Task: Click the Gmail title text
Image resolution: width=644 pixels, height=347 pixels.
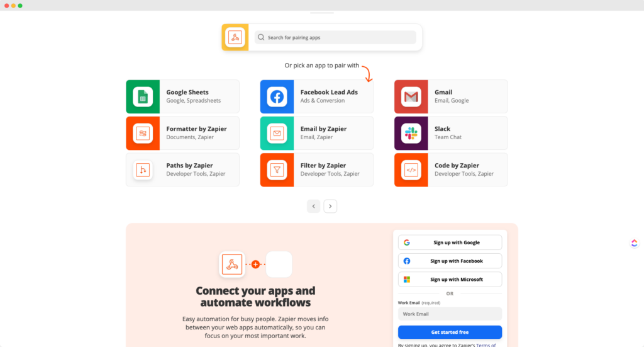Action: [x=443, y=92]
